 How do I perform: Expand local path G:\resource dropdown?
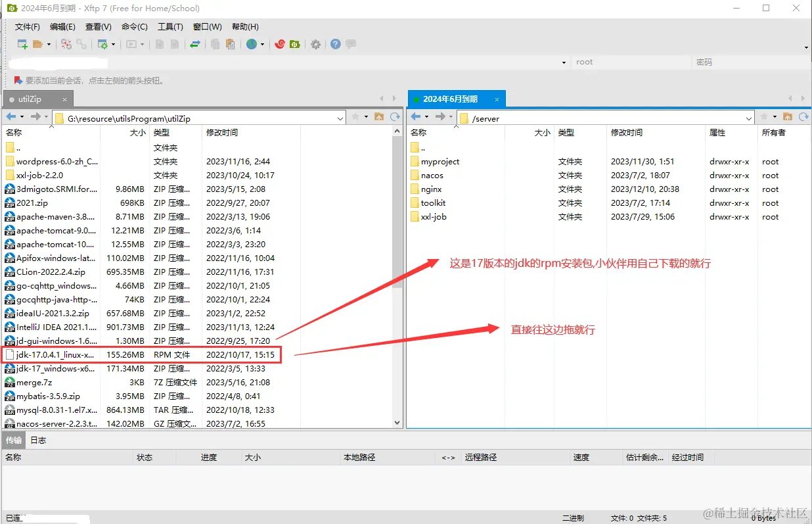340,119
